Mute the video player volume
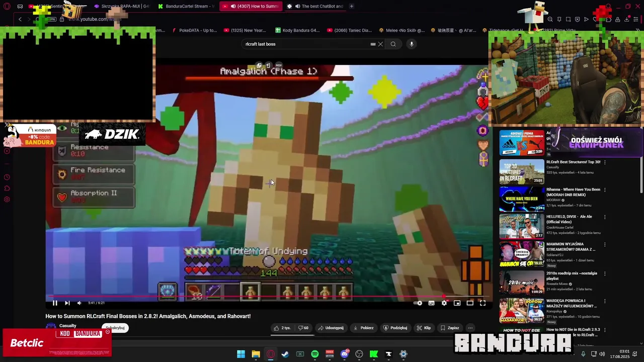The width and height of the screenshot is (644, 362). 79,303
